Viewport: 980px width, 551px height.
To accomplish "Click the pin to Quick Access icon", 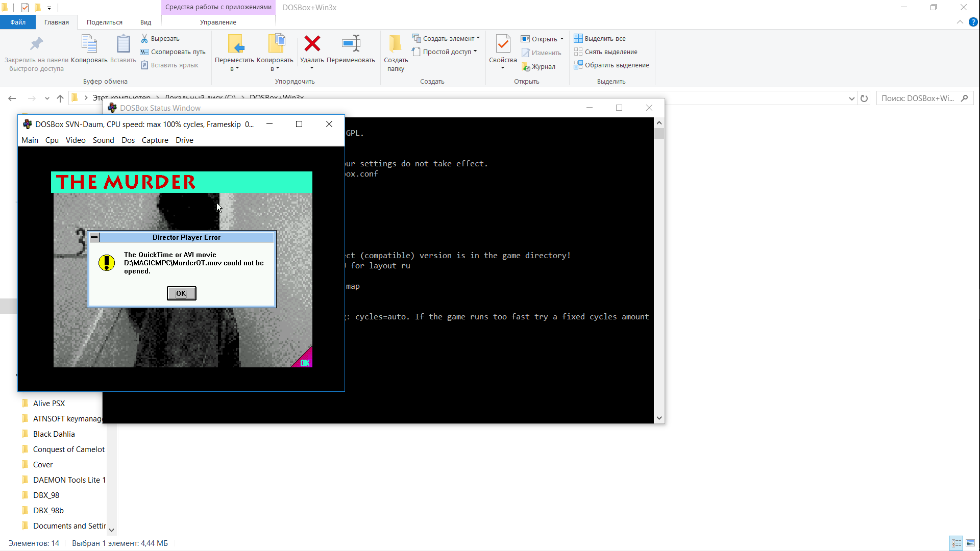I will [x=36, y=43].
